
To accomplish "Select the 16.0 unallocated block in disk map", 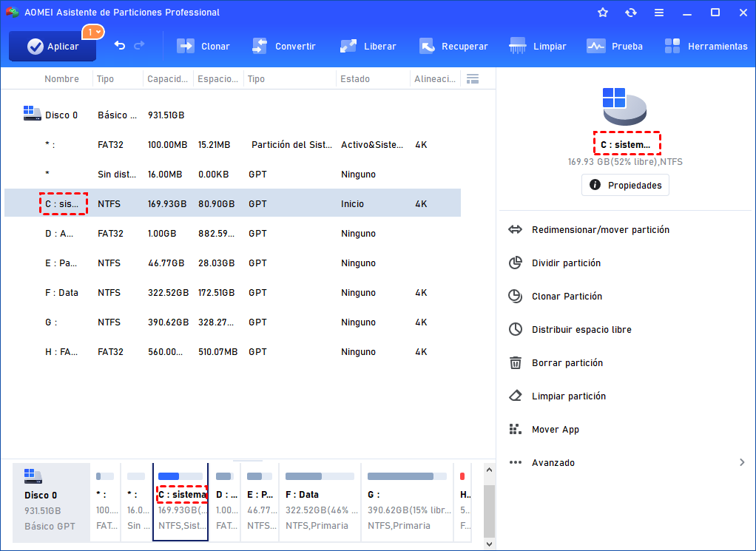I will 136,502.
